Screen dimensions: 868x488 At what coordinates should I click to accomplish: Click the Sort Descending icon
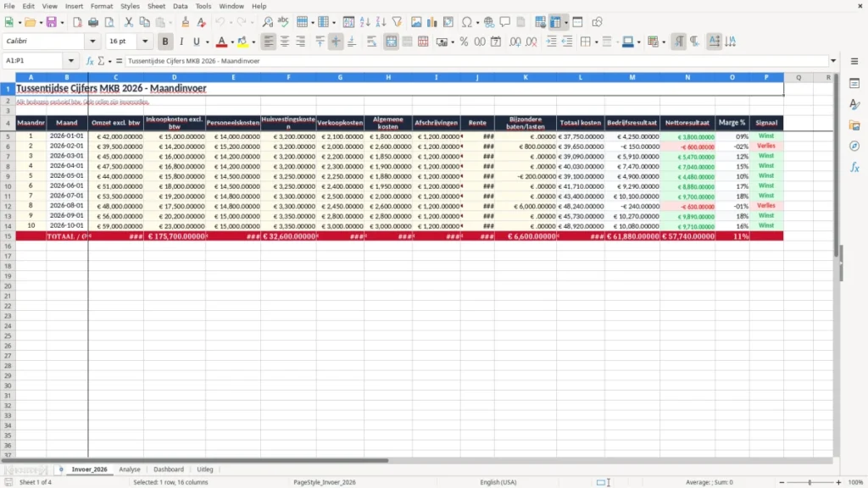(381, 22)
